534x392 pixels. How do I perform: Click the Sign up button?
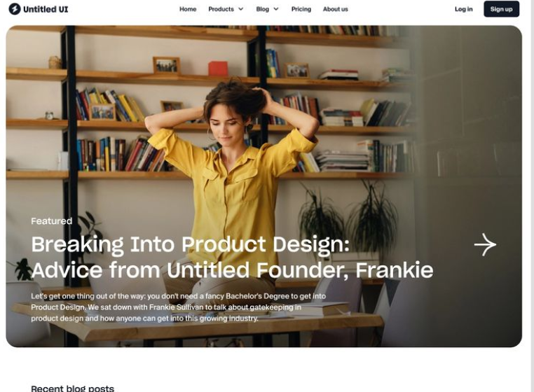pyautogui.click(x=501, y=9)
